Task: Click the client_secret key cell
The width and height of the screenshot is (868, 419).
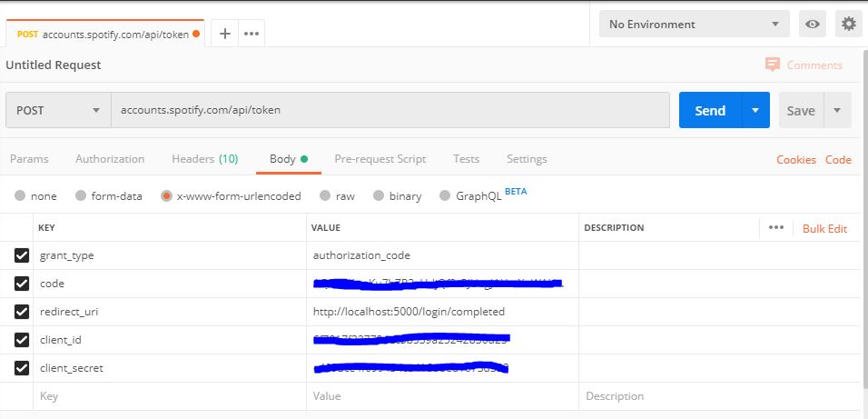Action: (170, 368)
